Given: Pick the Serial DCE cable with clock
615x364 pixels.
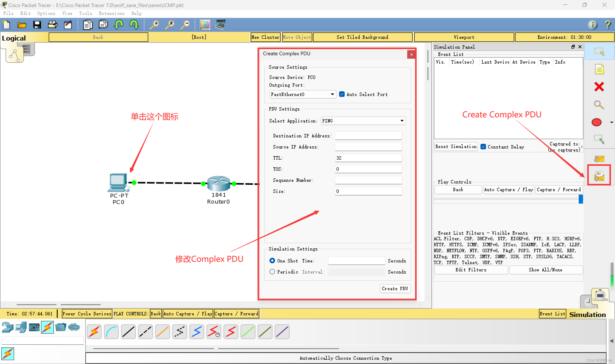Looking at the screenshot, I should (x=214, y=332).
